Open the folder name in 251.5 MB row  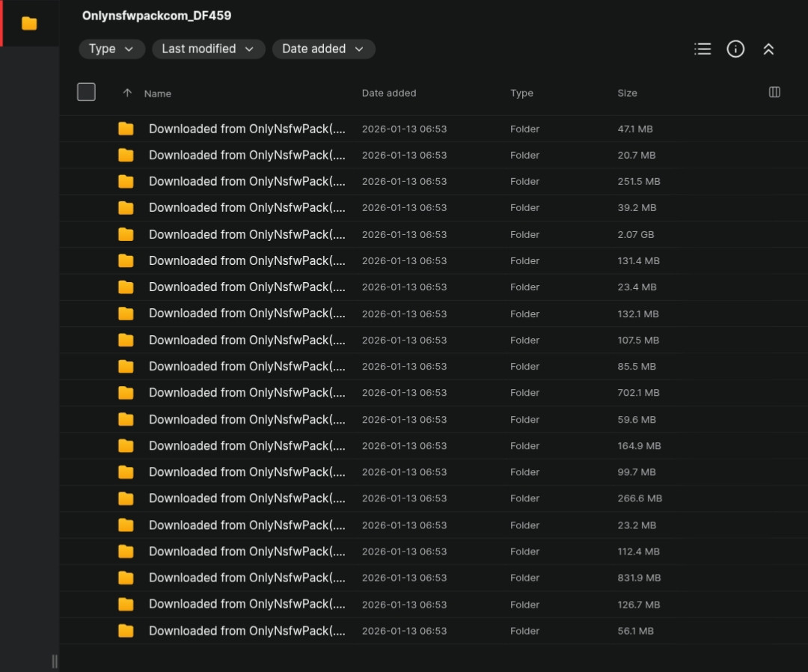coord(247,181)
